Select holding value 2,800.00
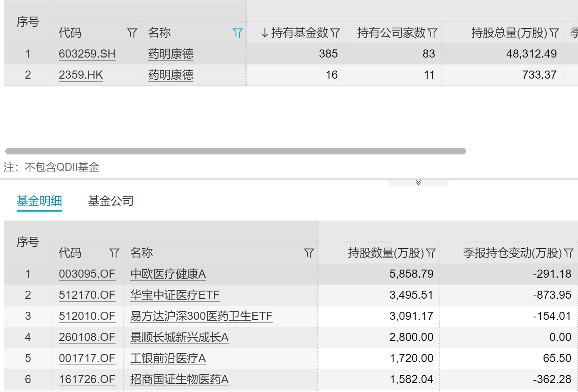The height and width of the screenshot is (392, 578). (411, 337)
